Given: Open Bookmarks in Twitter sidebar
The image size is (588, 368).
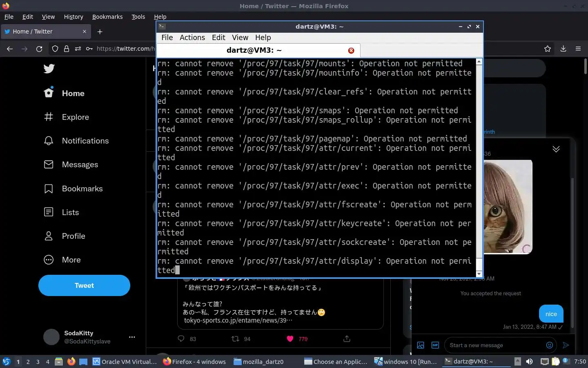Looking at the screenshot, I should 73,188.
